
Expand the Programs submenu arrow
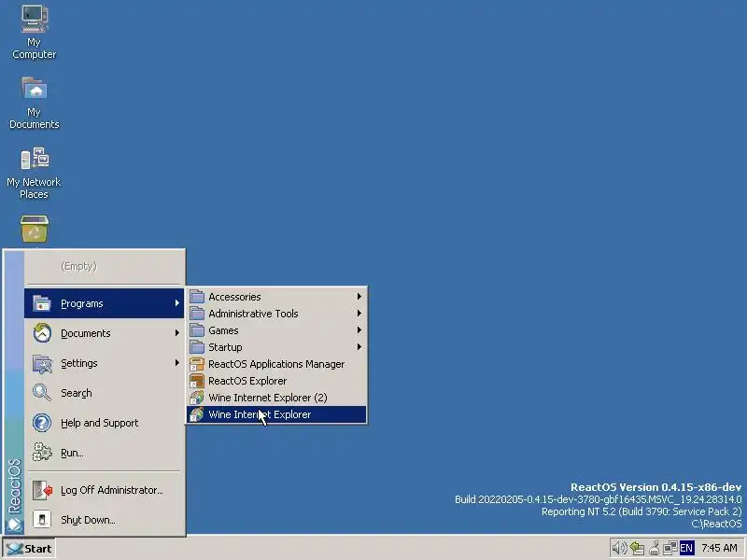(176, 303)
